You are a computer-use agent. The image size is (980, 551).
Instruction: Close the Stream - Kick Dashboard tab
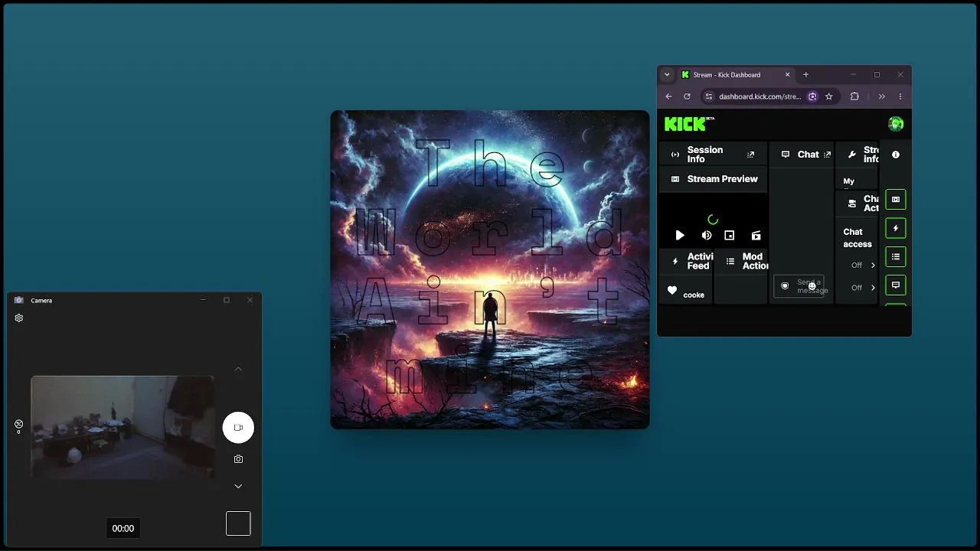coord(787,75)
